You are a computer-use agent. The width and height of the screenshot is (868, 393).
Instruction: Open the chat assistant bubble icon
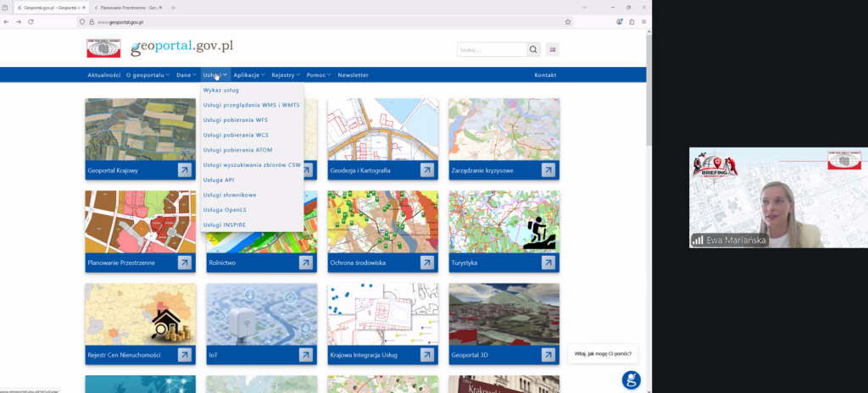click(x=631, y=379)
